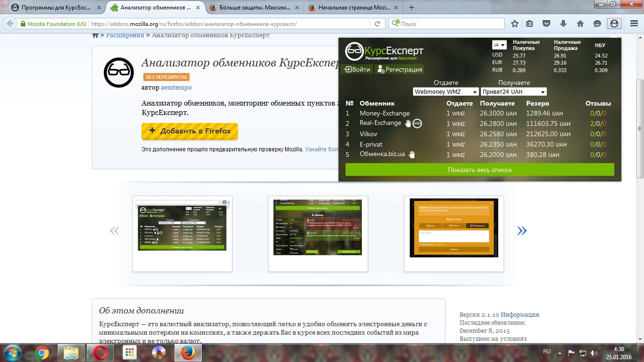Open the tray clock 4:30

[x=619, y=353]
